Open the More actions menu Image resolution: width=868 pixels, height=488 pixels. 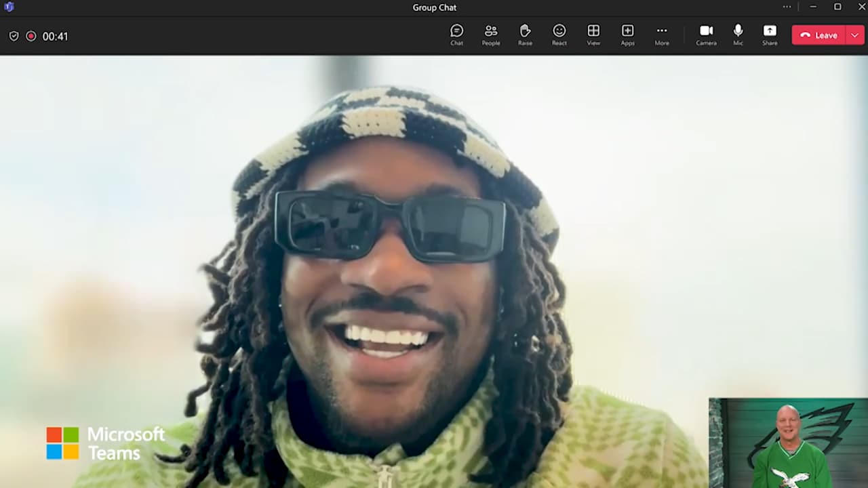pos(662,35)
